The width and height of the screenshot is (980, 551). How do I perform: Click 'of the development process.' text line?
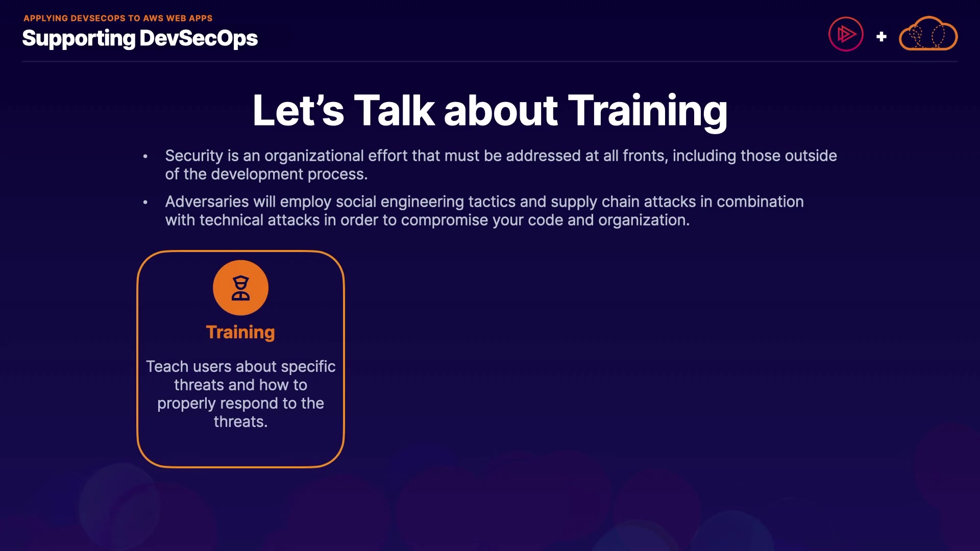coord(266,174)
